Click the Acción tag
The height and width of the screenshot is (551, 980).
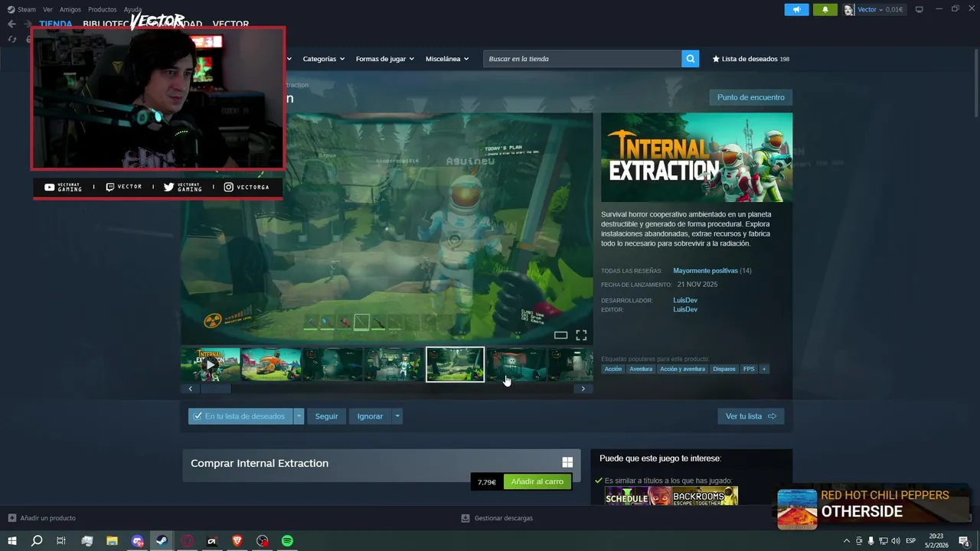pos(612,369)
